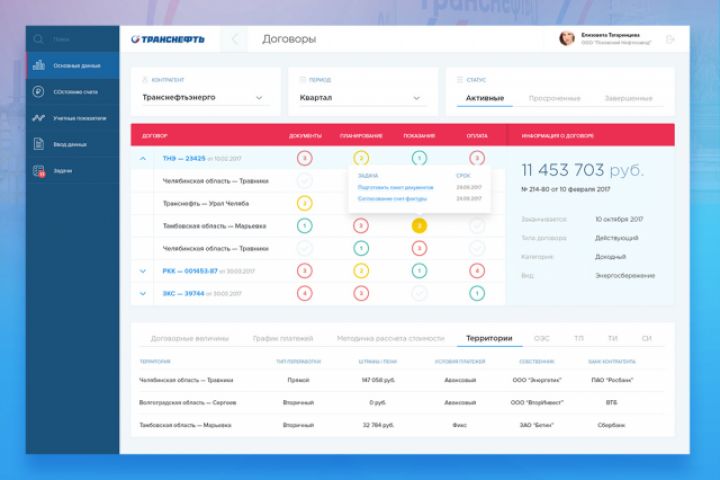Open the График платежей tab
This screenshot has height=480, width=720.
pos(283,339)
